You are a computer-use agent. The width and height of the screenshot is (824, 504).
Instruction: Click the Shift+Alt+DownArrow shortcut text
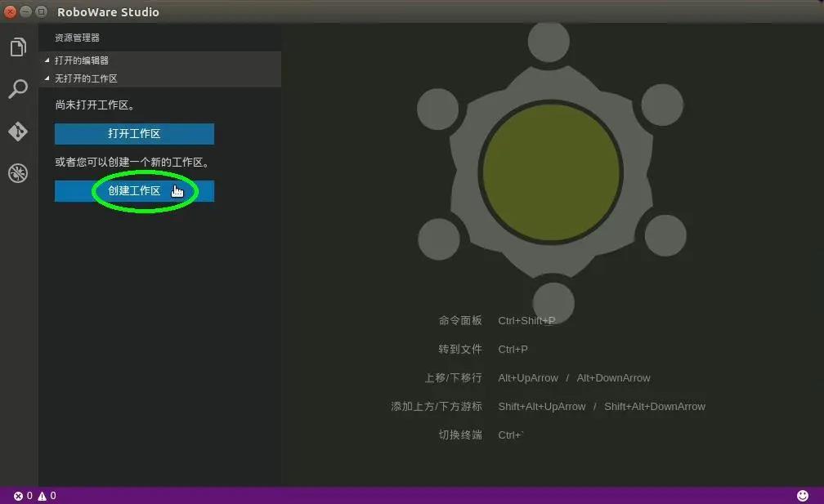[655, 406]
